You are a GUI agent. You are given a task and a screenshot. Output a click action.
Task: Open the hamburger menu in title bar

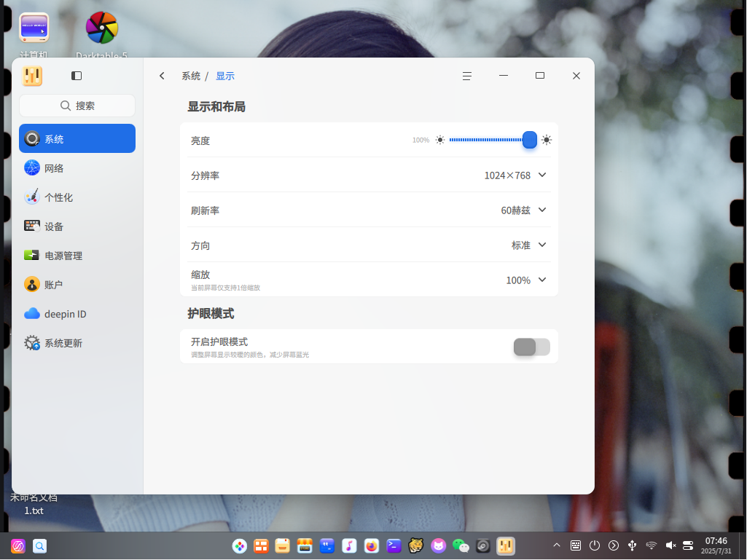point(467,76)
